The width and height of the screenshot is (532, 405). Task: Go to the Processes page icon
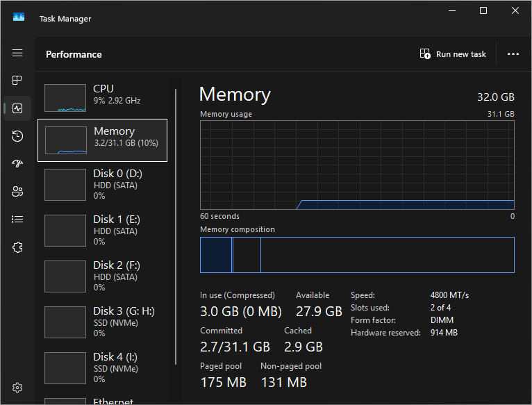[17, 81]
